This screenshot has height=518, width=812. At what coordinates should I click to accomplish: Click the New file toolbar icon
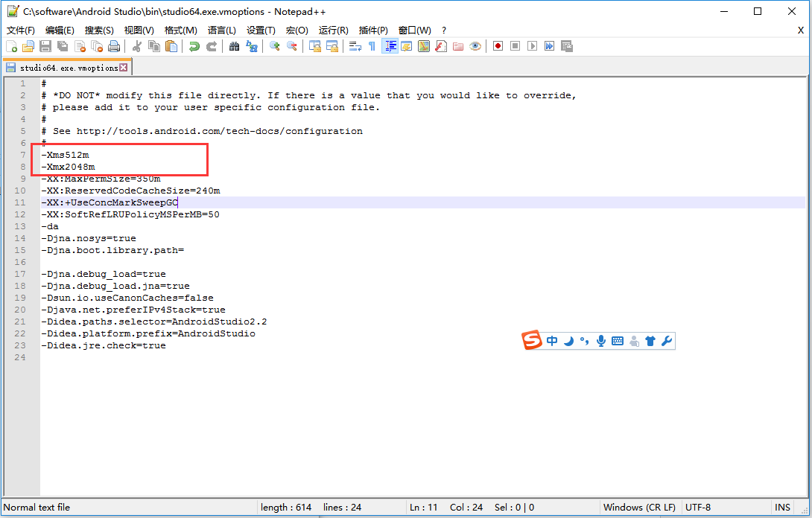click(11, 47)
